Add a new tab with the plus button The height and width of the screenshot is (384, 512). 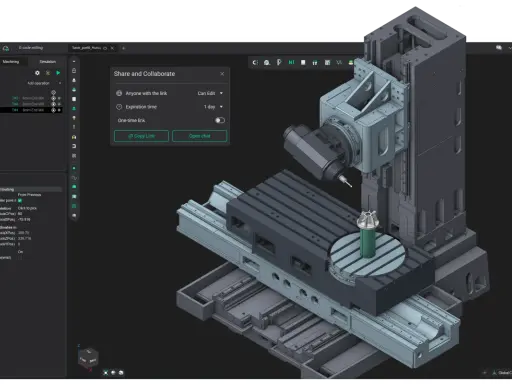pyautogui.click(x=123, y=48)
